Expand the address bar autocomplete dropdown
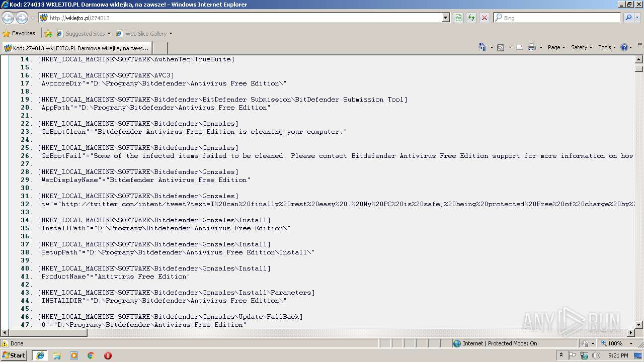This screenshot has height=362, width=644. pyautogui.click(x=446, y=18)
